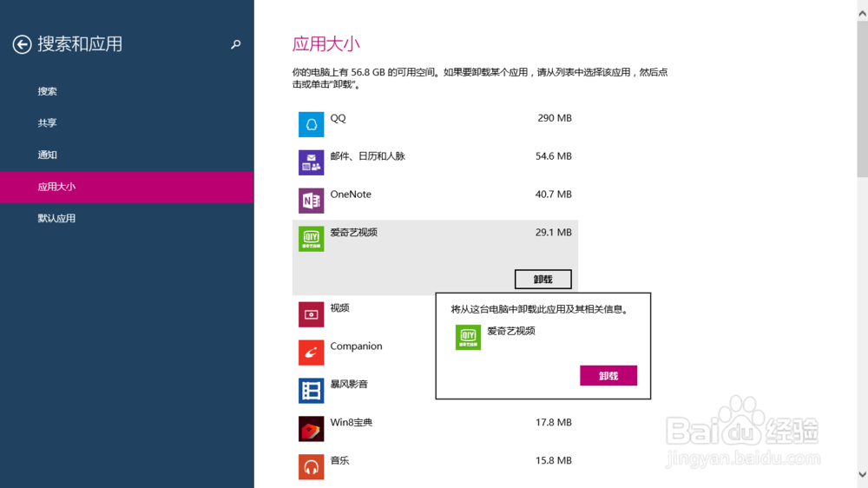868x488 pixels.
Task: Click the OneNote app name
Action: click(x=351, y=195)
